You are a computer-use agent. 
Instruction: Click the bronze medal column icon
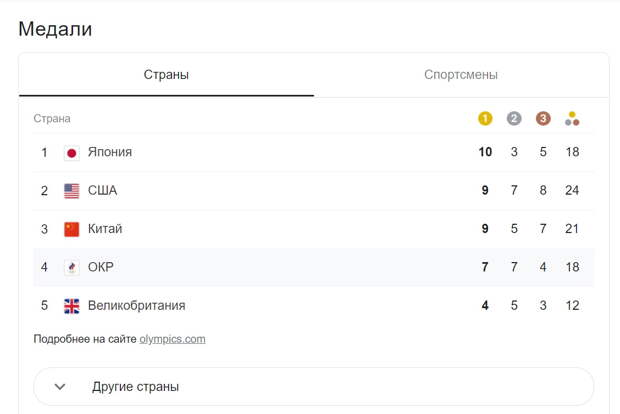543,118
